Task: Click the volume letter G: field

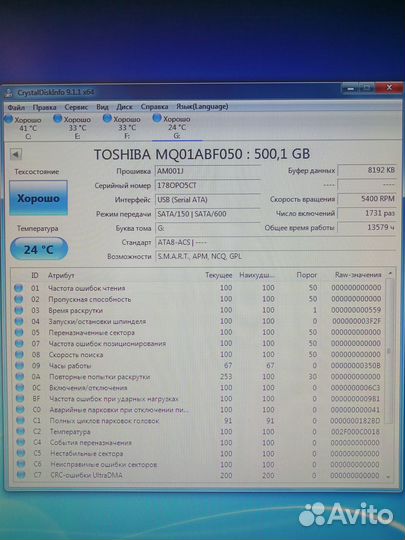Action: [208, 228]
